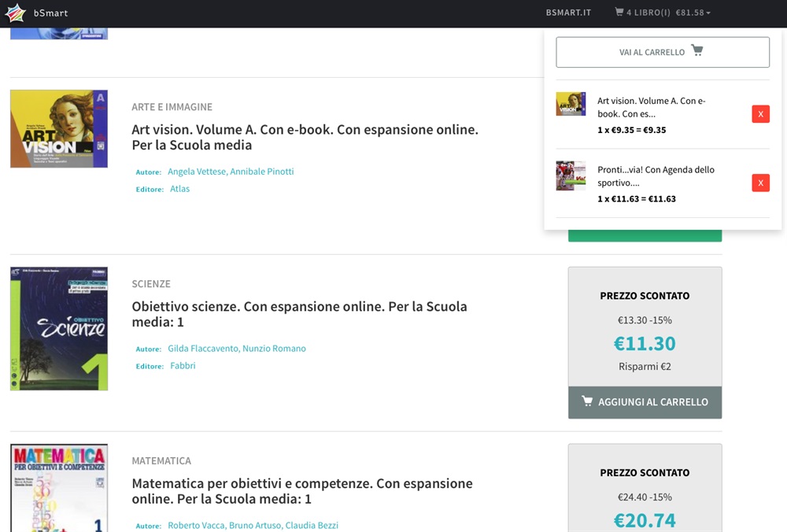Click cart line 1 x €11.63 = €11.63
The image size is (787, 532).
click(x=637, y=199)
